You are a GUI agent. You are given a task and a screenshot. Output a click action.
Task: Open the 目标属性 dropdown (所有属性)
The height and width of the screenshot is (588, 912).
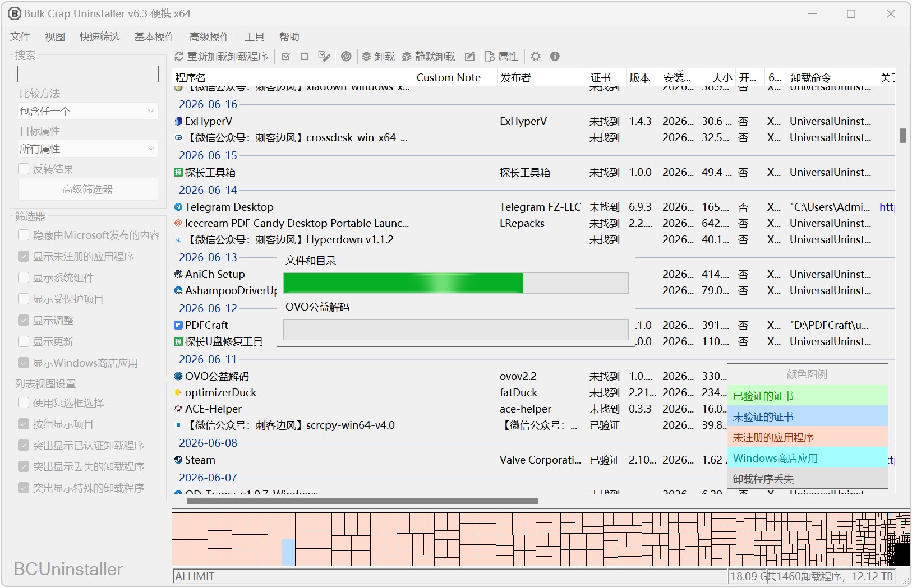click(88, 149)
